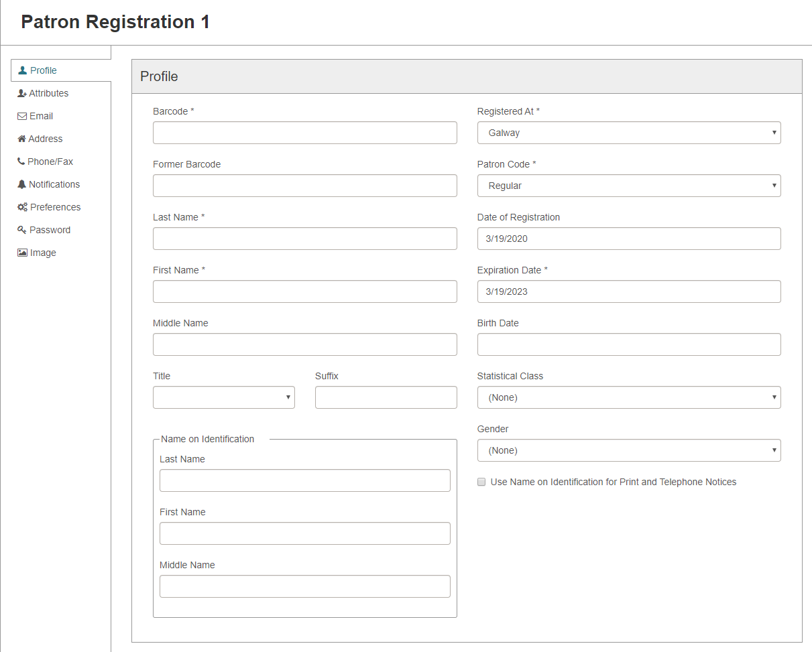Expand the Statistical Class dropdown

pos(629,397)
